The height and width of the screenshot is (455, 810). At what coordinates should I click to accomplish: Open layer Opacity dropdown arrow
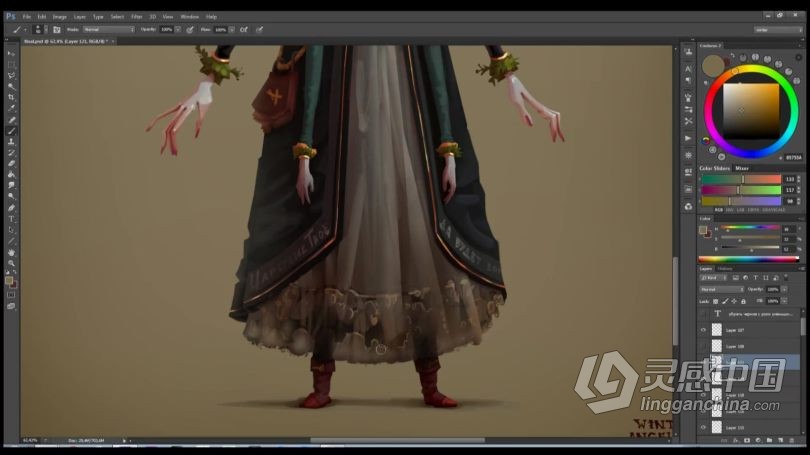784,289
